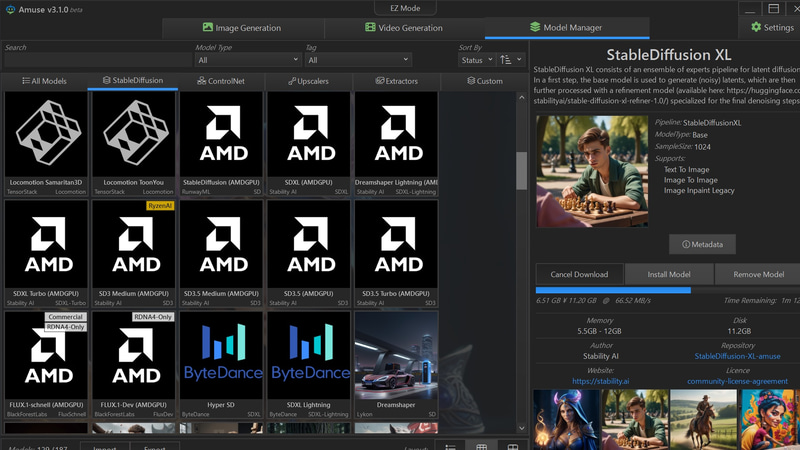This screenshot has width=800, height=450.
Task: Open the Tag filter dropdown
Action: (x=359, y=60)
